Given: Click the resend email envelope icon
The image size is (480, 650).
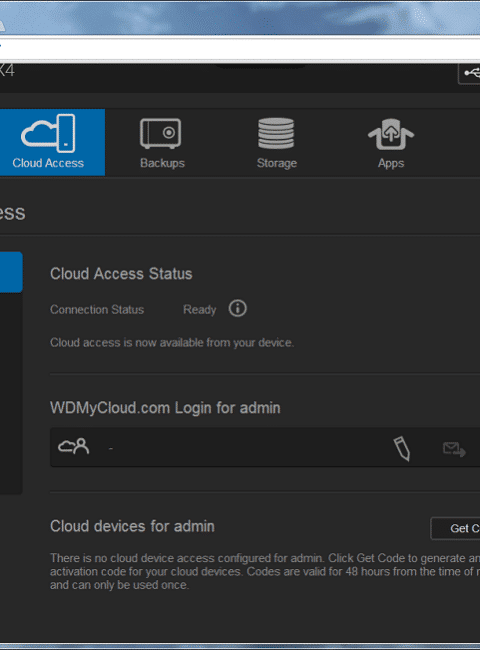Looking at the screenshot, I should pyautogui.click(x=454, y=449).
